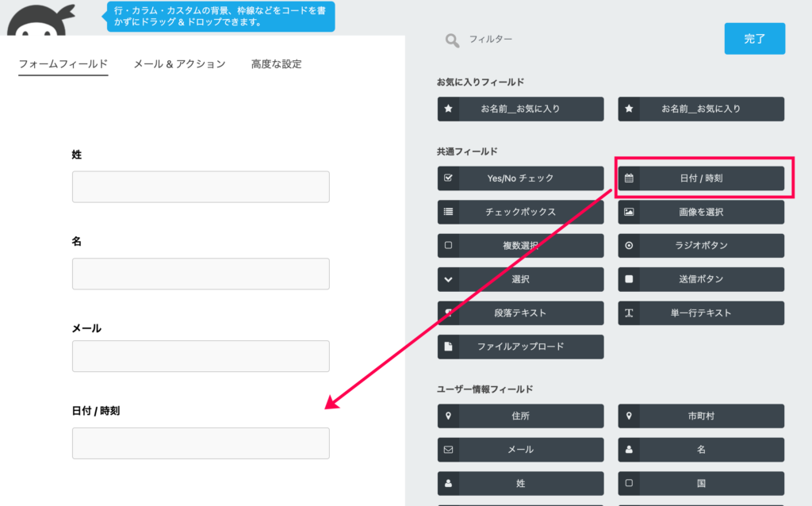Image resolution: width=812 pixels, height=506 pixels.
Task: Click the ユーザー情報フィールド section heading
Action: coord(485,389)
